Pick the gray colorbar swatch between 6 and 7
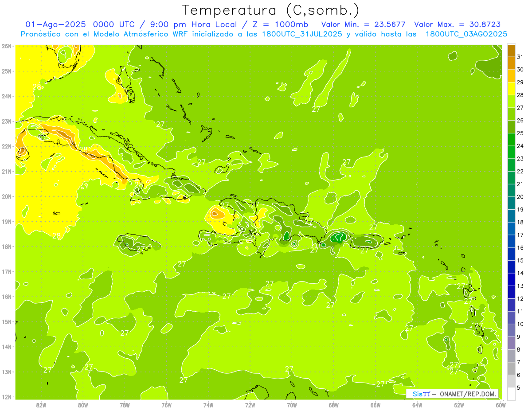 (x=511, y=368)
